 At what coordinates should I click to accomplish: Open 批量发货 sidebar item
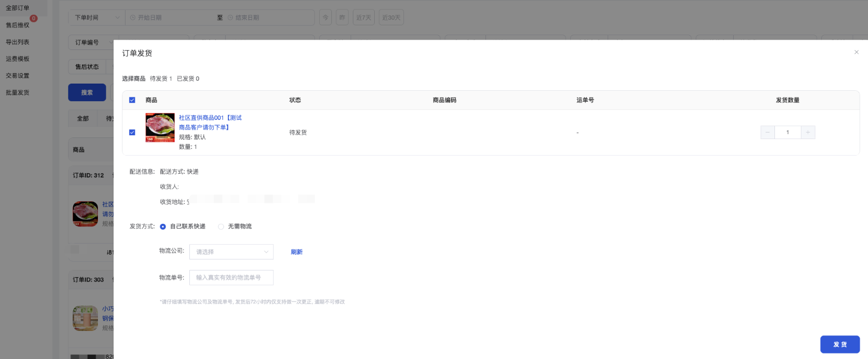[x=18, y=92]
